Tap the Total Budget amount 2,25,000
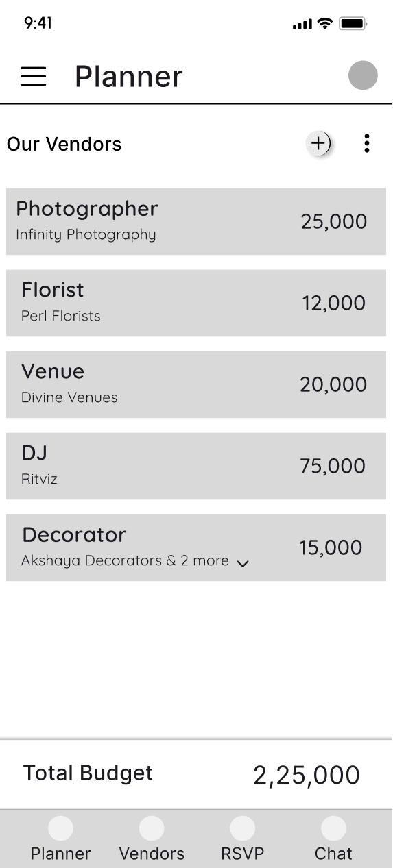 click(x=307, y=776)
